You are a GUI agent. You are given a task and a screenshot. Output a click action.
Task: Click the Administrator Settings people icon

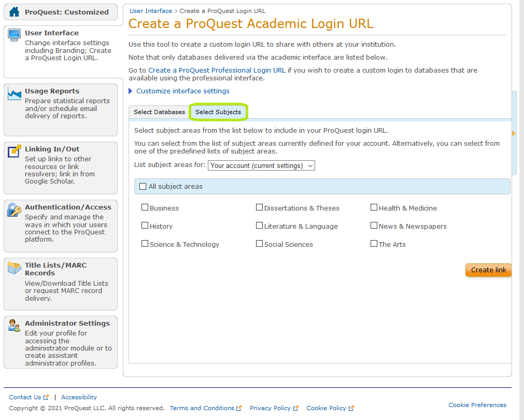(x=14, y=325)
